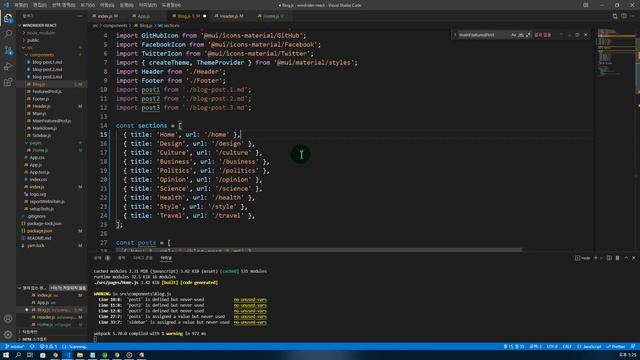640x360 pixels.
Task: Open Footer.js in explorer
Action: tap(40, 99)
